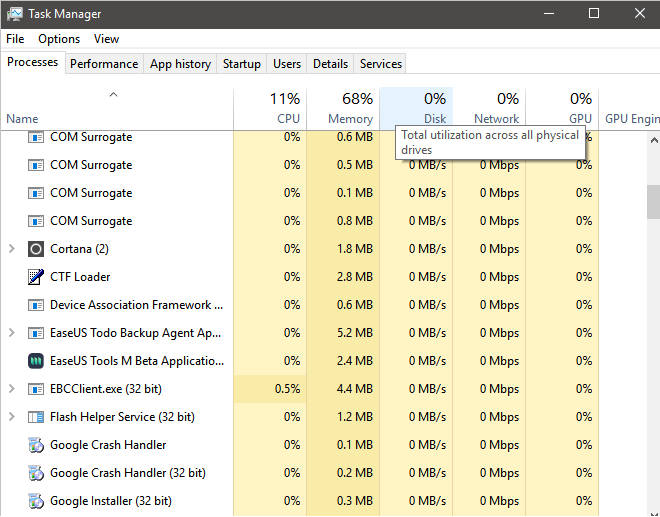Click the CTF Loader pen icon

36,277
